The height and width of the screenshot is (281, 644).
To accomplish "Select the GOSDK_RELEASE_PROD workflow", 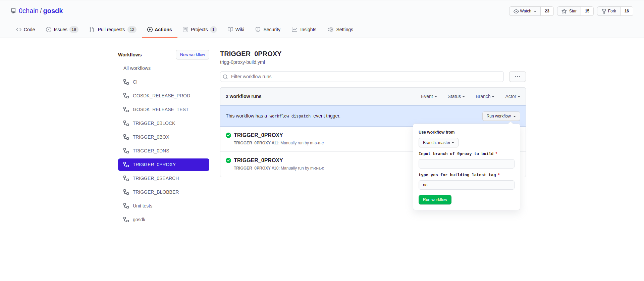I will [161, 96].
